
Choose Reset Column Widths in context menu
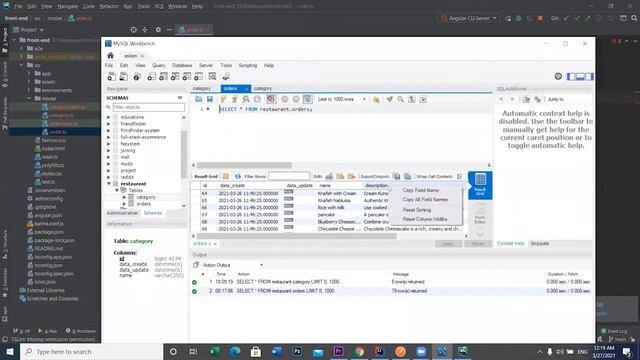click(424, 219)
